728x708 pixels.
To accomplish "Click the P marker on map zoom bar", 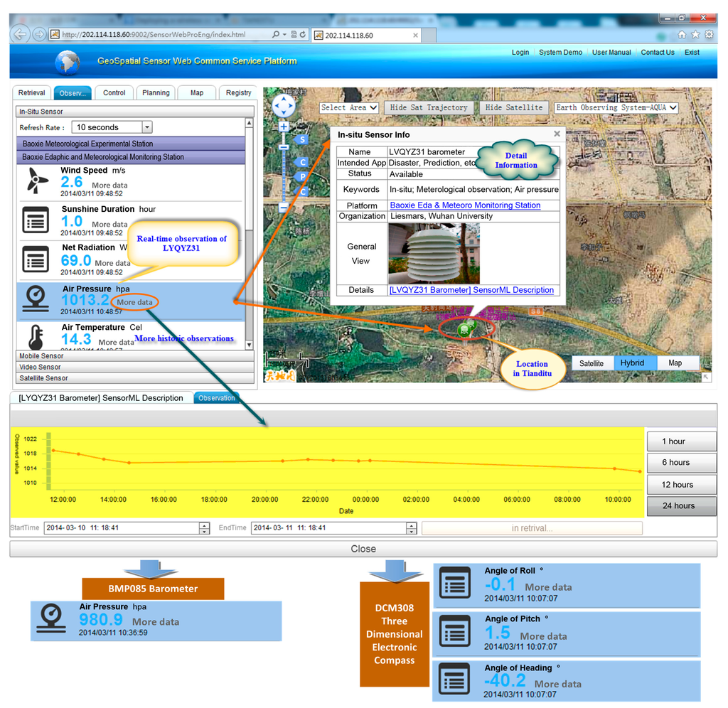I will point(301,177).
